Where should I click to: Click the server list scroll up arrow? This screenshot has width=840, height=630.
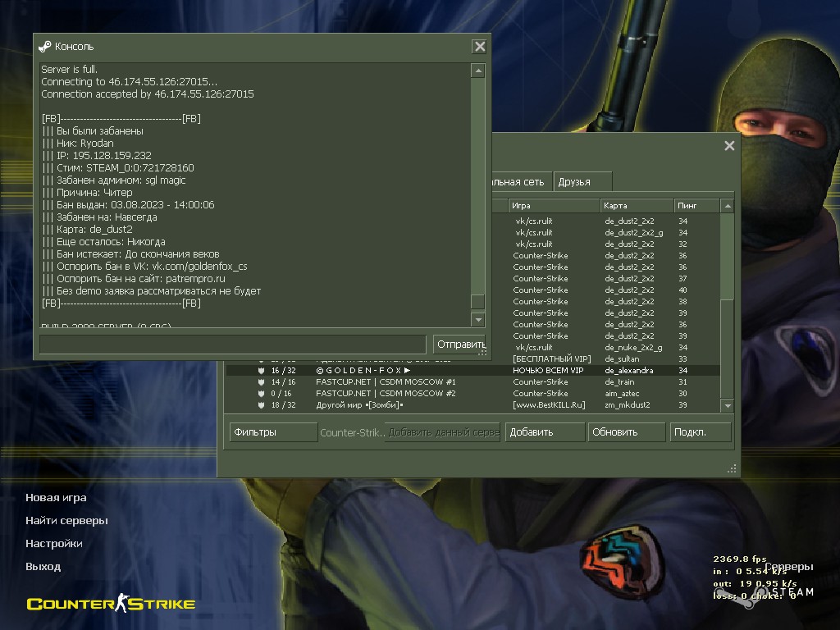tap(727, 206)
